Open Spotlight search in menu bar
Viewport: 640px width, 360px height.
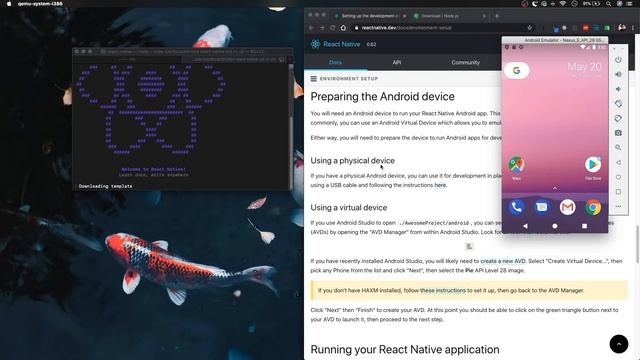click(609, 4)
